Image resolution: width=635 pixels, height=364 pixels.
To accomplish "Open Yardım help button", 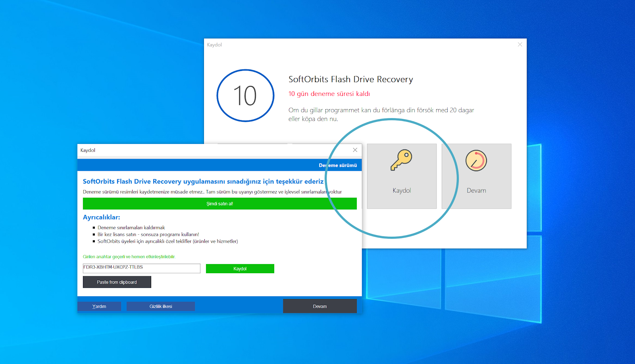I will [99, 307].
